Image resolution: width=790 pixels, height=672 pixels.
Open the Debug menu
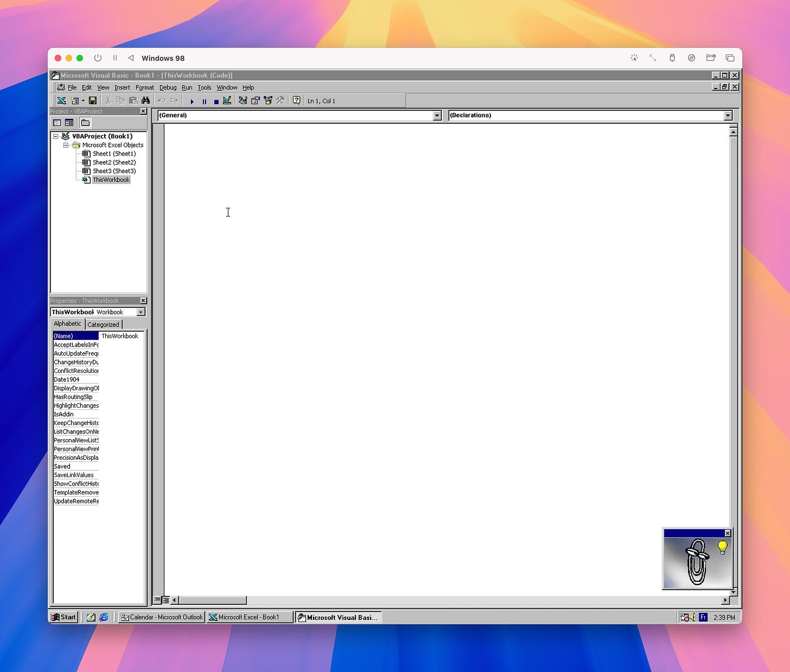point(167,87)
